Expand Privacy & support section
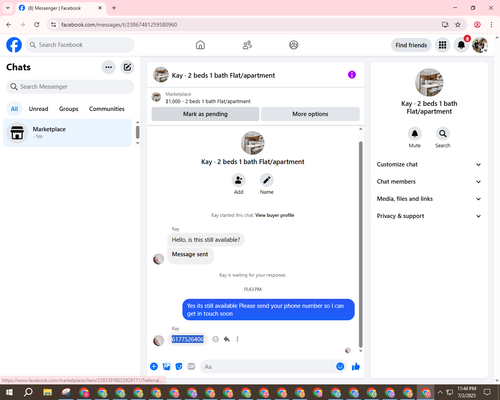The width and height of the screenshot is (500, 400). coord(429,216)
